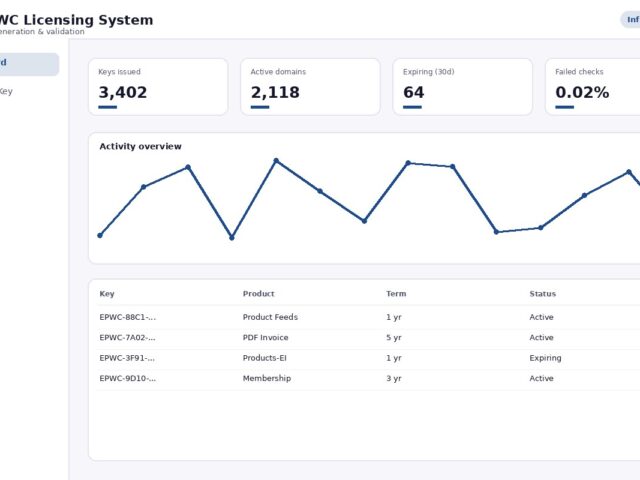Click Active status in the Membership row
The width and height of the screenshot is (640, 480).
point(541,378)
